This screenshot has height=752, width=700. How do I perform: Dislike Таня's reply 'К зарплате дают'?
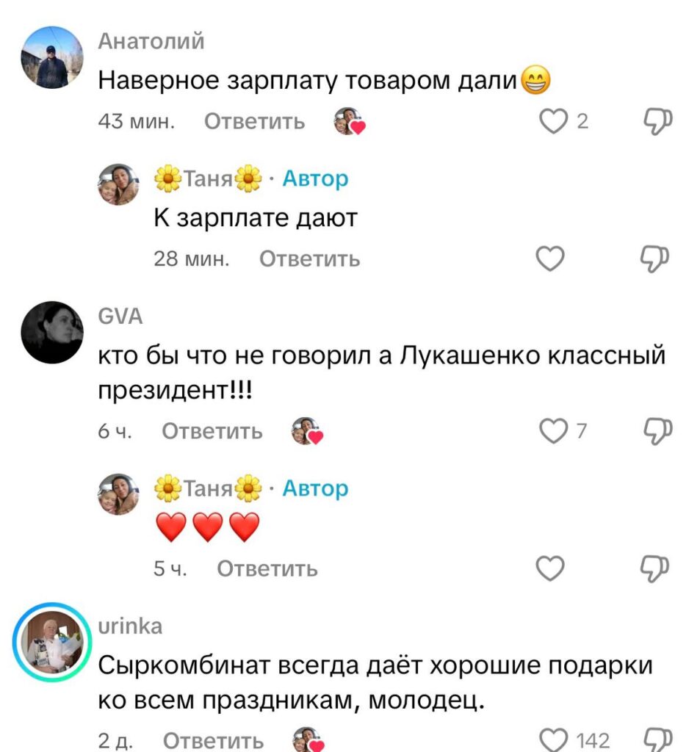(654, 259)
